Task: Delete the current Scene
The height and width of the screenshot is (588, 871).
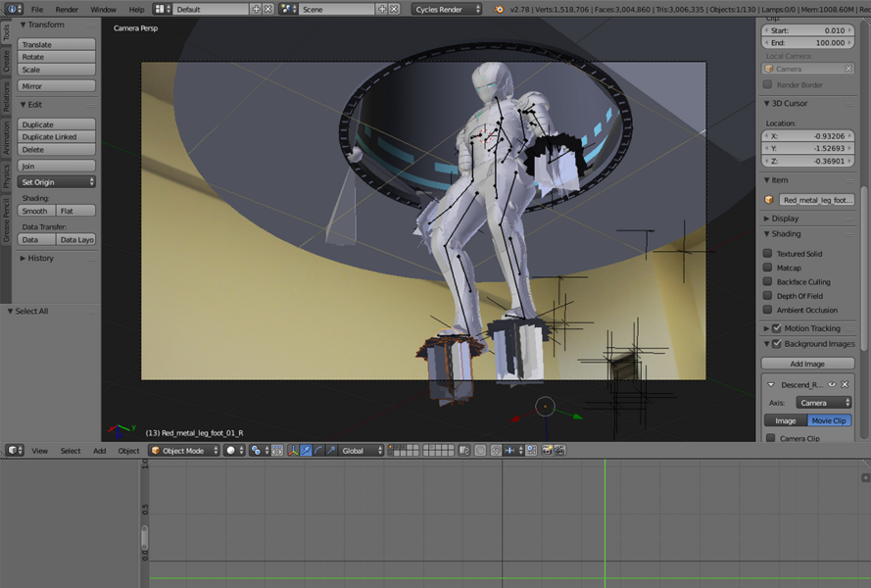Action: tap(395, 9)
